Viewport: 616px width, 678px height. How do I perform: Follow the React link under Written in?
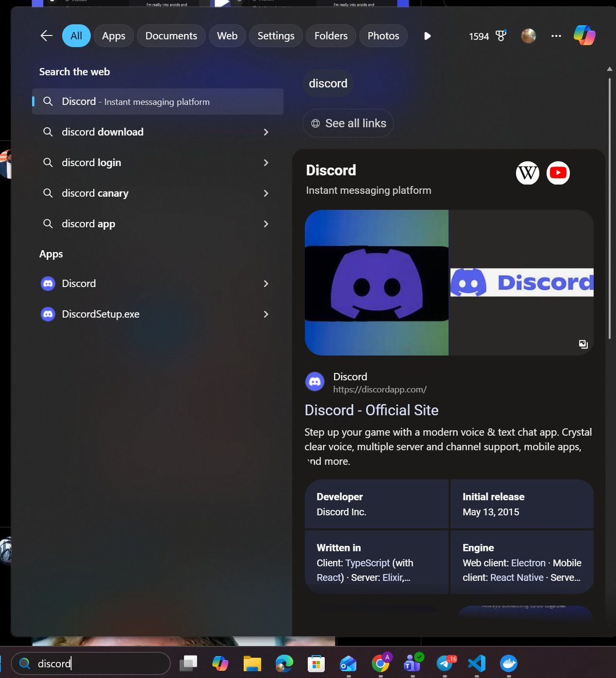(329, 578)
